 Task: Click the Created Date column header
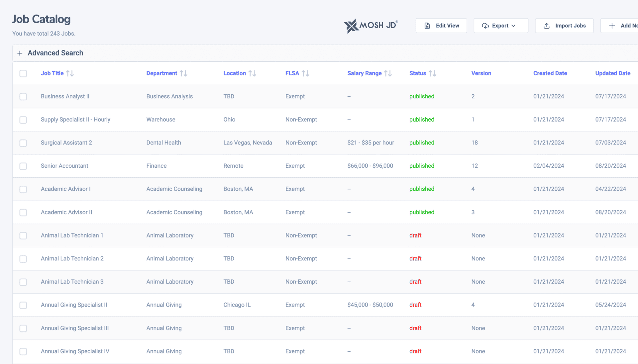[x=550, y=73]
